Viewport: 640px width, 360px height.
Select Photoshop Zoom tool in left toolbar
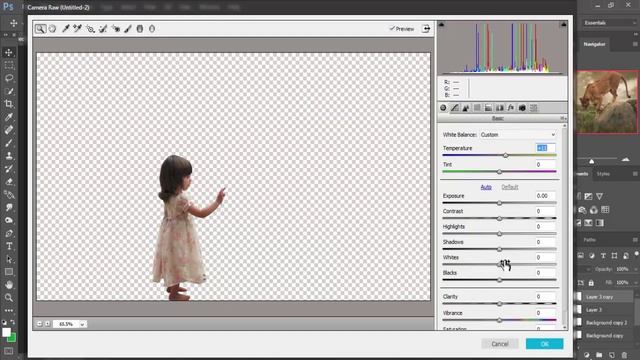coord(9,298)
